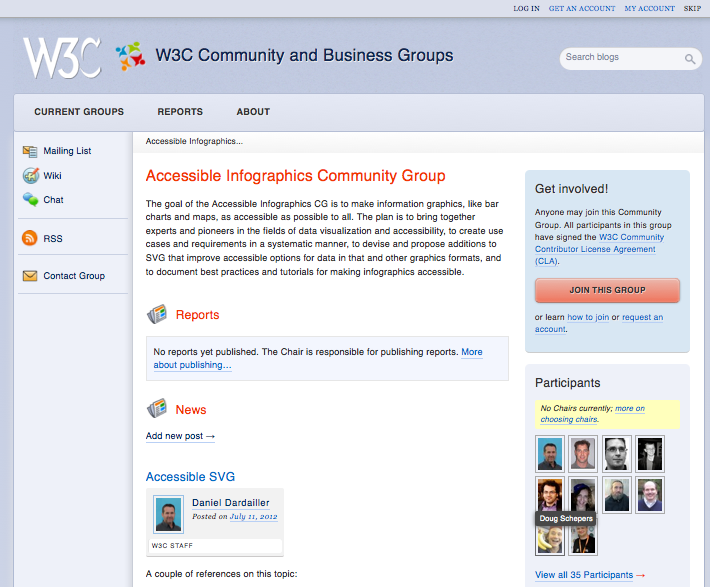Click the W3C logo
The image size is (710, 587).
[x=61, y=58]
